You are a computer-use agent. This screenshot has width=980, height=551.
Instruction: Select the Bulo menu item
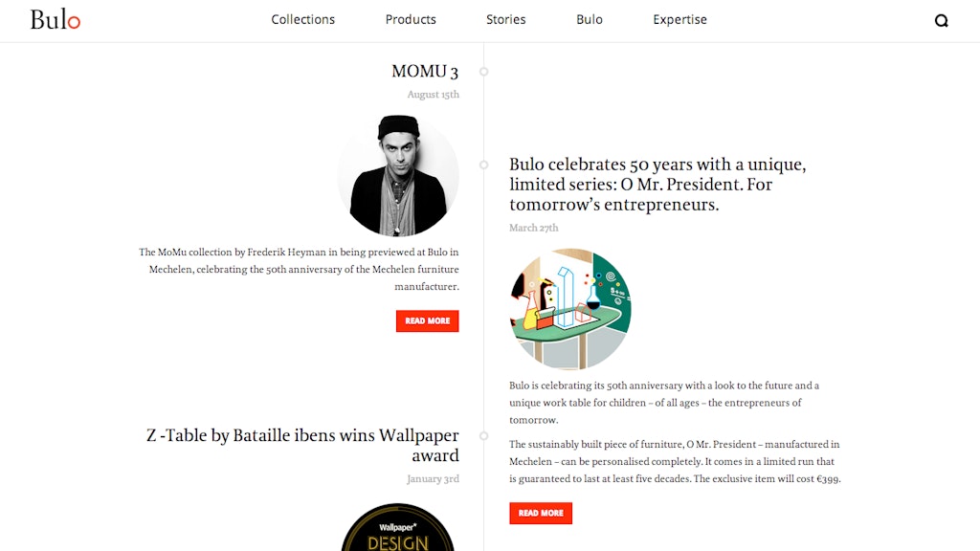click(590, 20)
